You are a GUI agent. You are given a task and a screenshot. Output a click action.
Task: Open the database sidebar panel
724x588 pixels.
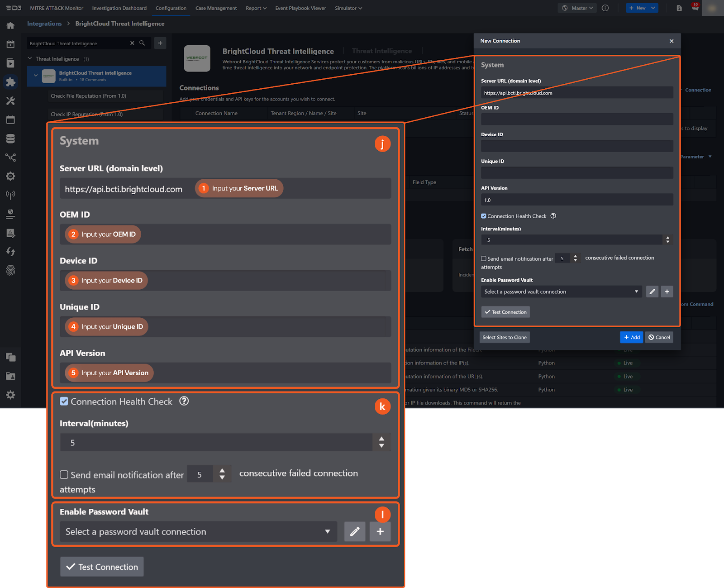11,138
